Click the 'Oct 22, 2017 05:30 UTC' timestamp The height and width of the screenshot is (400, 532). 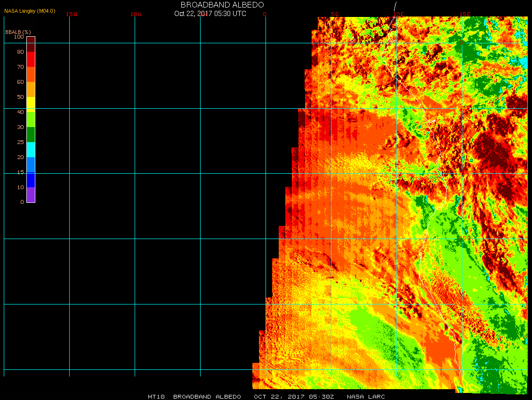tap(210, 14)
